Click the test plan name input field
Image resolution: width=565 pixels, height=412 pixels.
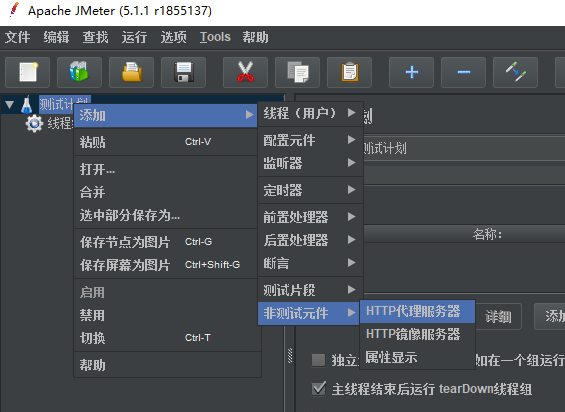point(464,148)
